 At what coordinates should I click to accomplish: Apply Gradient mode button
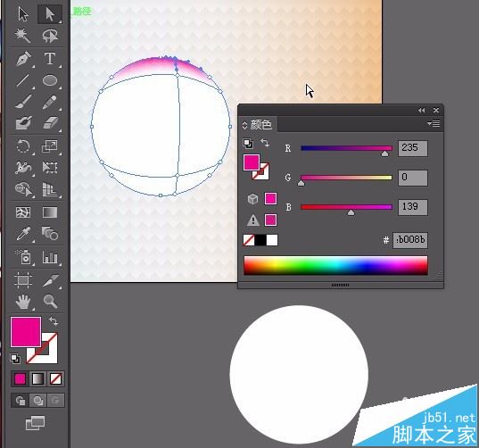pyautogui.click(x=37, y=379)
